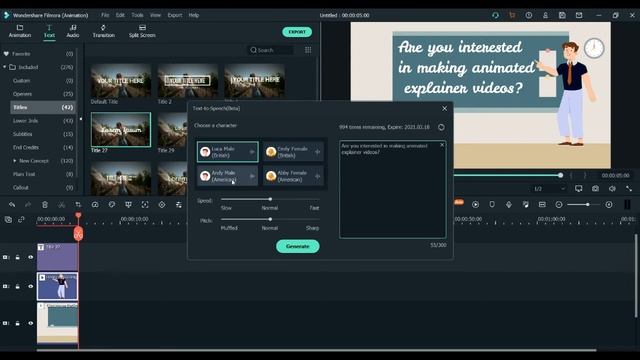Click the delete trash icon
This screenshot has width=640, height=360.
(x=45, y=204)
